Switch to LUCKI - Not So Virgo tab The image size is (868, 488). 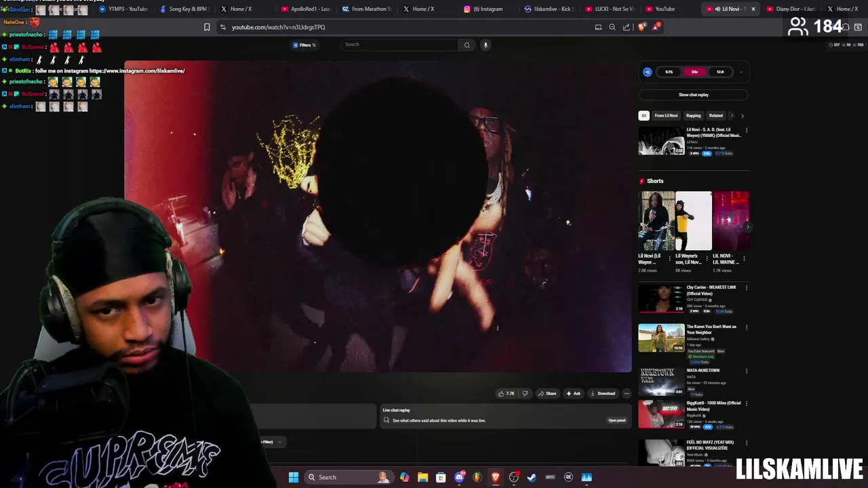point(610,9)
